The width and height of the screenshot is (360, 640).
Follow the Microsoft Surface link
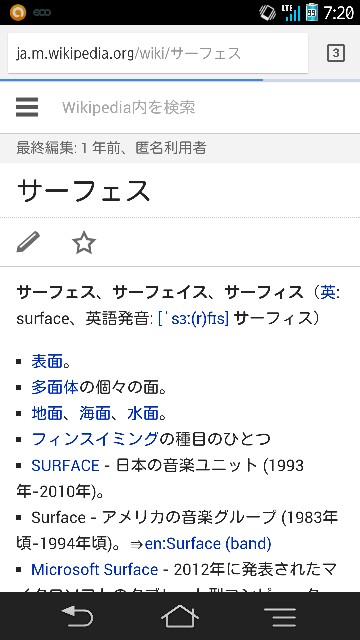click(95, 569)
